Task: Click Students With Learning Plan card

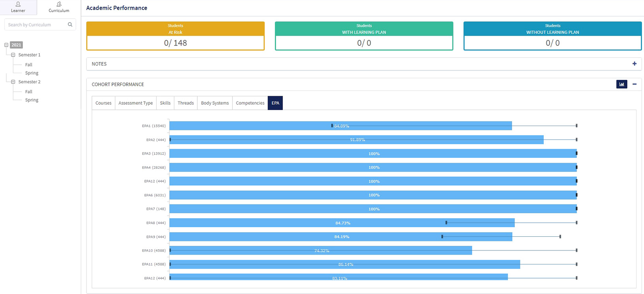Action: 364,36
